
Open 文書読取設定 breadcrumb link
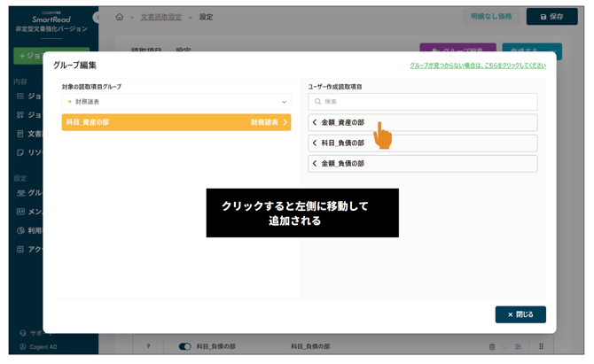tap(160, 17)
